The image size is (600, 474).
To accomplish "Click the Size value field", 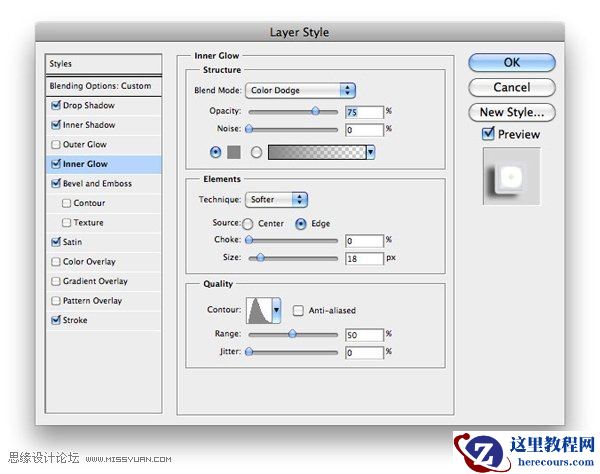I will [x=364, y=259].
